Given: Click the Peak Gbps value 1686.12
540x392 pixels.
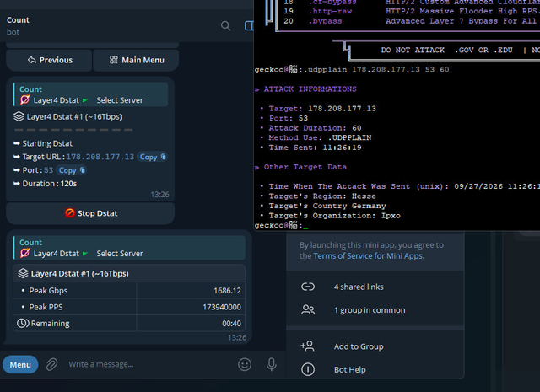Looking at the screenshot, I should point(227,291).
